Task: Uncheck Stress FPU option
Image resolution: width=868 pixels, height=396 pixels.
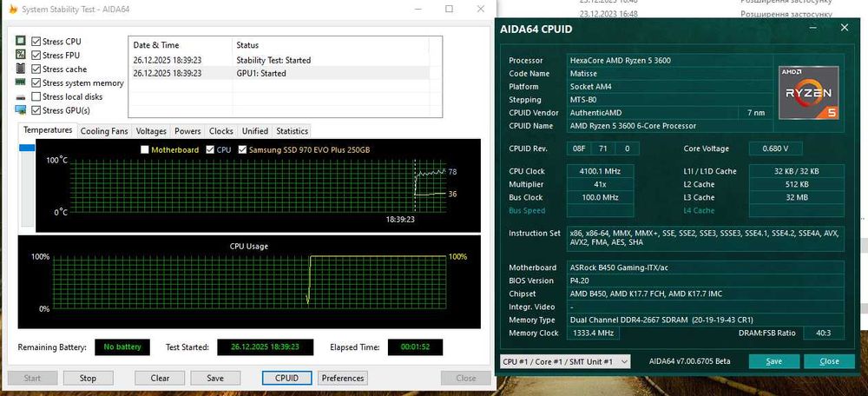Action: (x=36, y=56)
